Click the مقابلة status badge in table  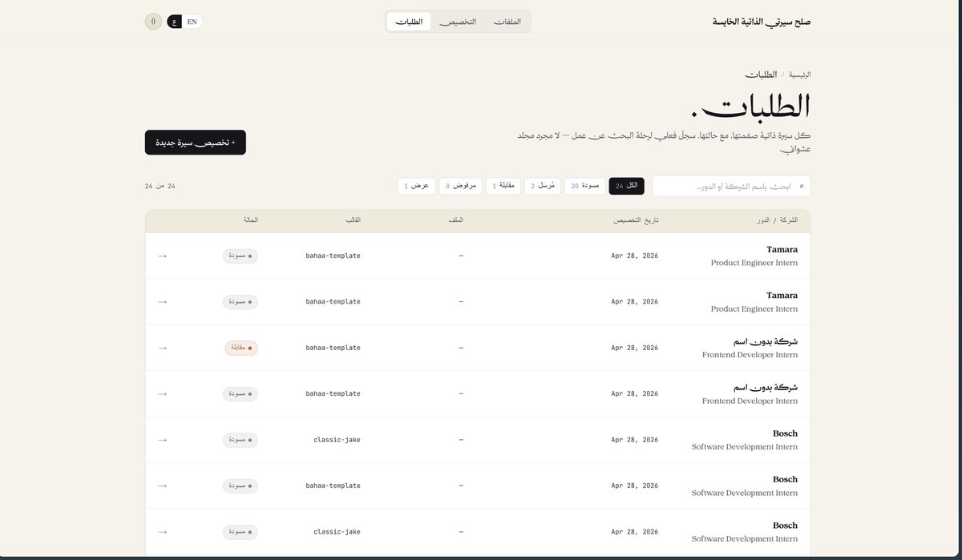click(x=241, y=348)
